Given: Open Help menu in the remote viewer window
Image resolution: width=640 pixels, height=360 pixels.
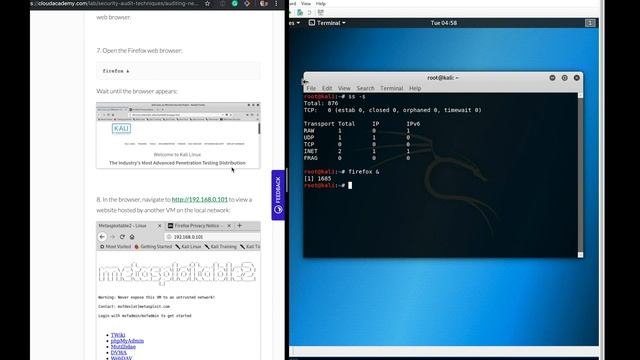Looking at the screenshot, I should click(x=321, y=3).
